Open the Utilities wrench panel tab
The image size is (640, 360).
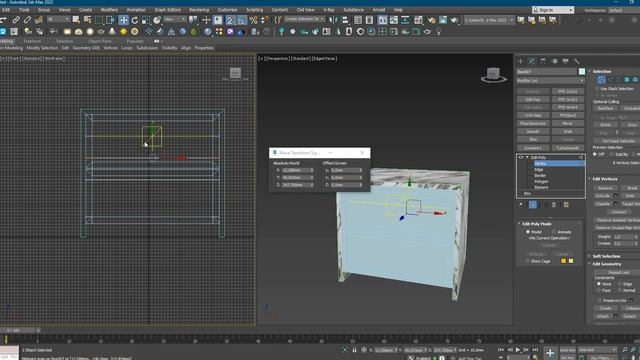tap(577, 61)
